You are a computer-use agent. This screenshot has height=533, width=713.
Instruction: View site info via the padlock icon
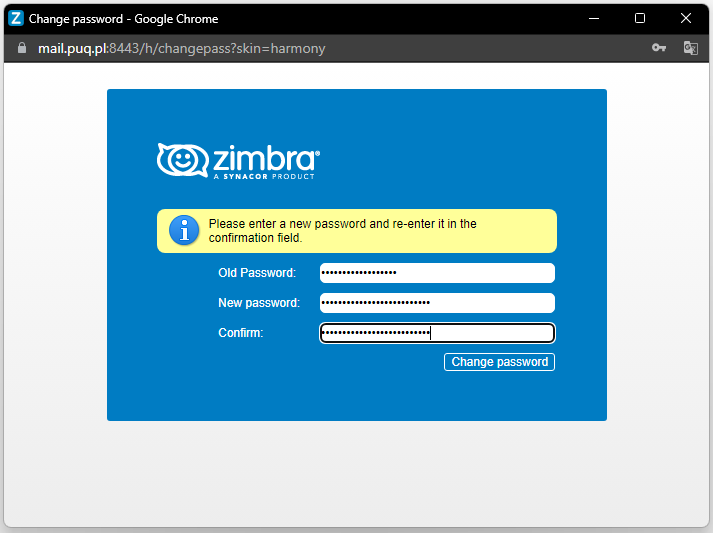(22, 48)
